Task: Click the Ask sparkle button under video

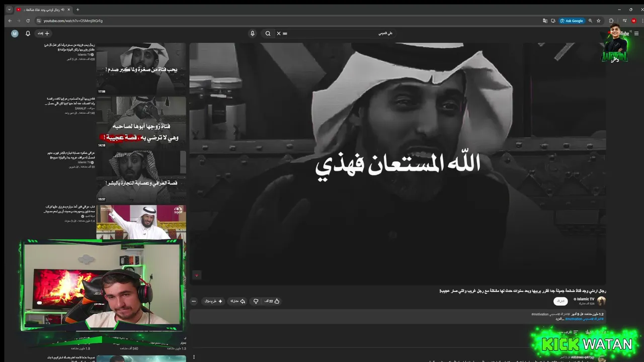Action: [213, 301]
